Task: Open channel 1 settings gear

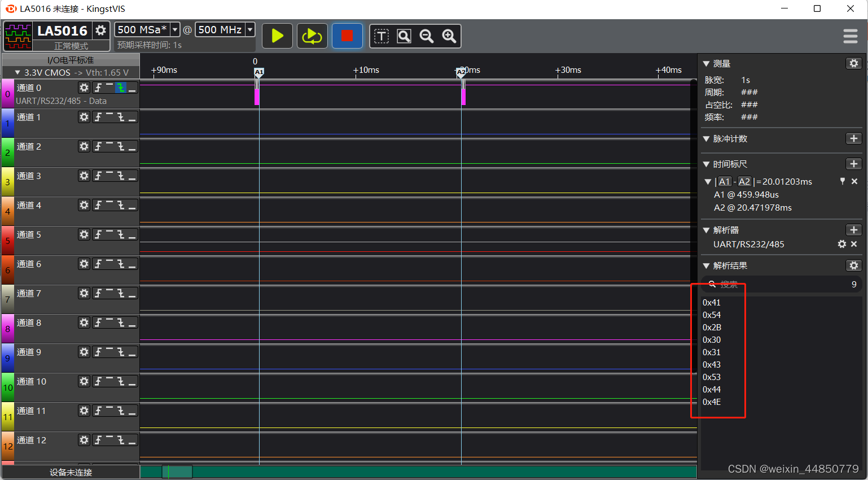Action: point(84,117)
